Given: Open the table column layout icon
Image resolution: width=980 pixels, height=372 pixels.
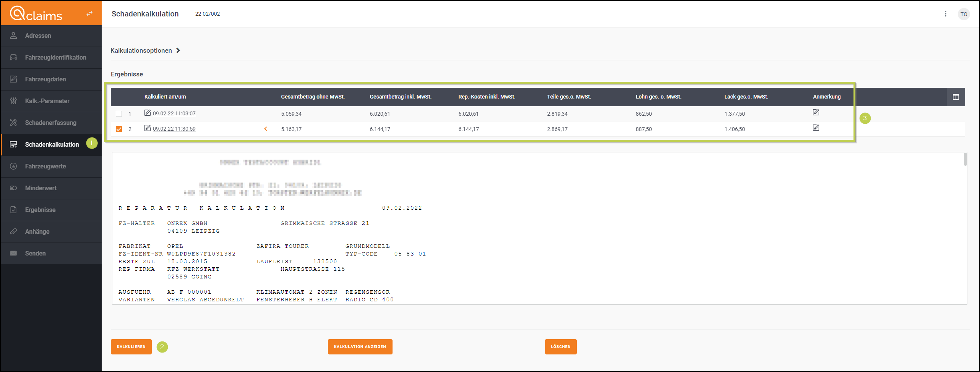Looking at the screenshot, I should click(956, 97).
